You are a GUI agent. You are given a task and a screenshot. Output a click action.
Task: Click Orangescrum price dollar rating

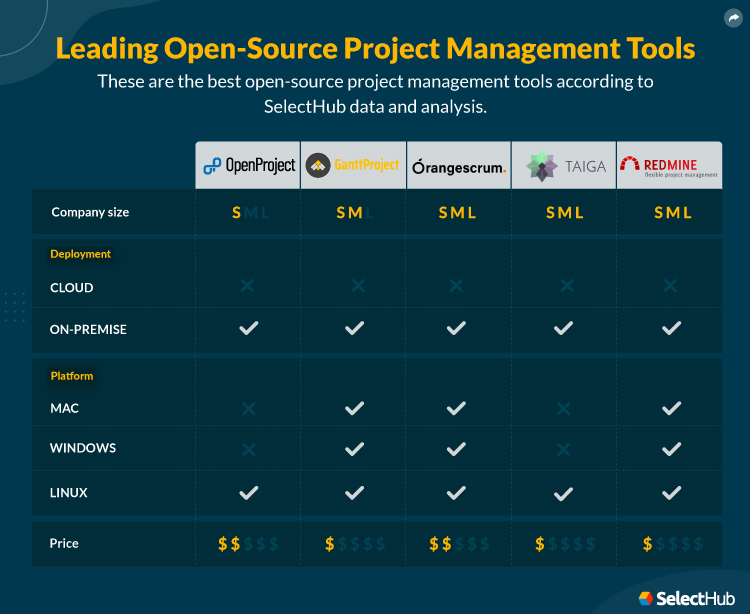(x=459, y=544)
